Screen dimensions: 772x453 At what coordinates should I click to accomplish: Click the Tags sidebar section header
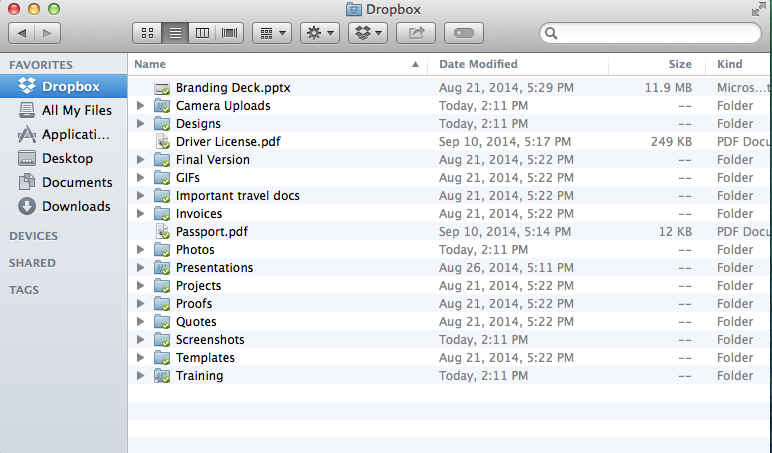[24, 290]
